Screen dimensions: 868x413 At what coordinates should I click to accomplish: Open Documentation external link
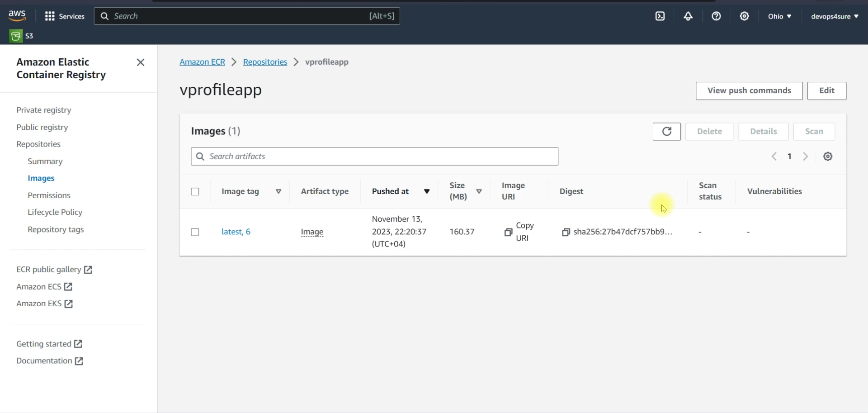click(50, 361)
